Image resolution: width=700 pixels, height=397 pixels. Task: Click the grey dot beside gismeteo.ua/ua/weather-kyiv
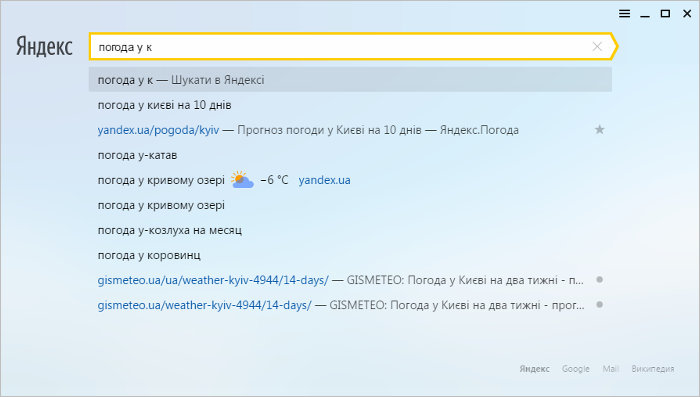pyautogui.click(x=600, y=280)
